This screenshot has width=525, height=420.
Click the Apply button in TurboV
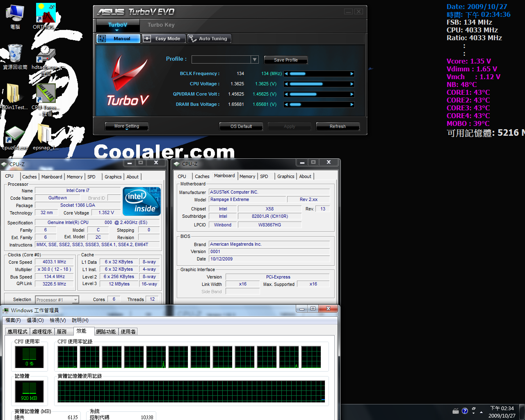[290, 126]
